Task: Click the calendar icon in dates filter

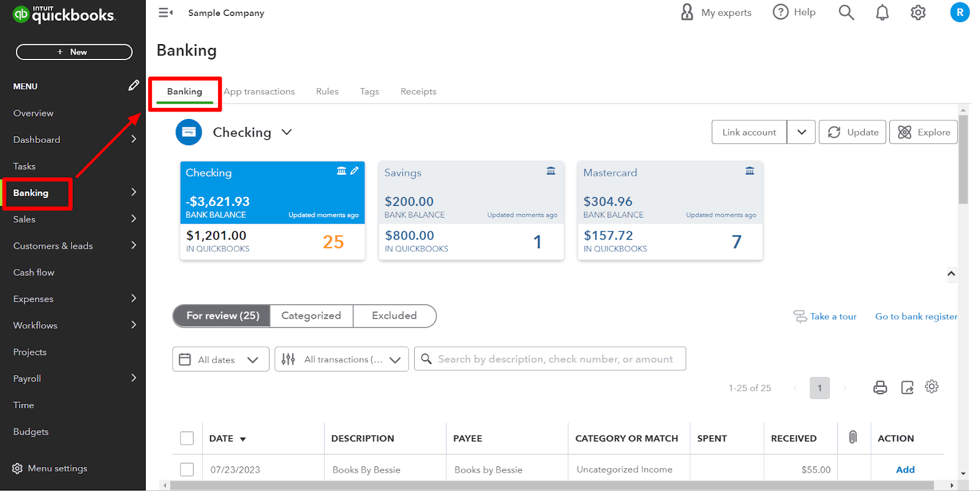Action: tap(185, 359)
